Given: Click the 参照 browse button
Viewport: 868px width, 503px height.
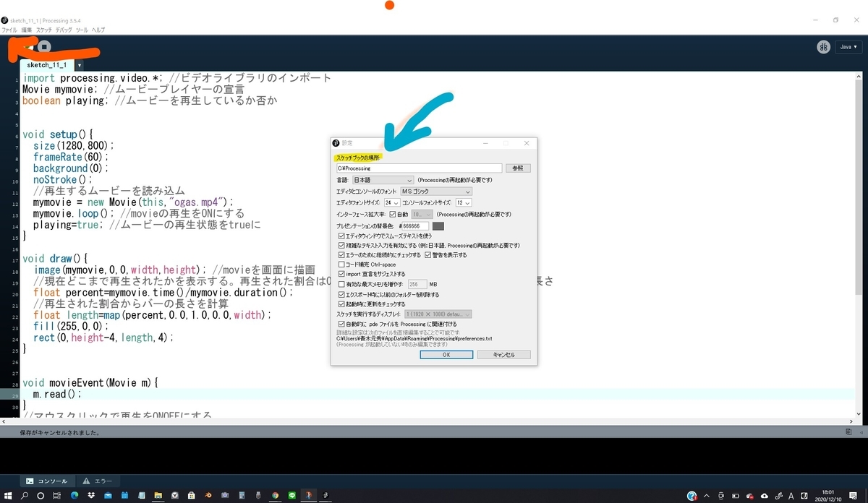Looking at the screenshot, I should point(518,168).
